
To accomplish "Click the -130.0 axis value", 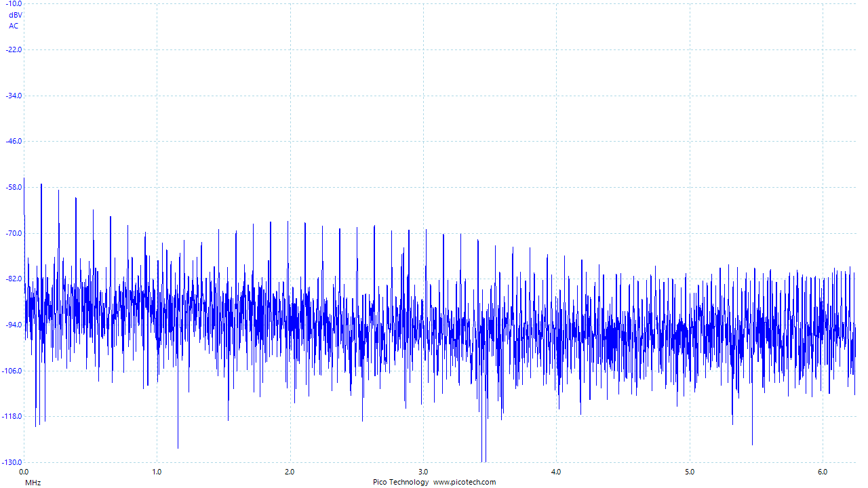I will click(12, 462).
